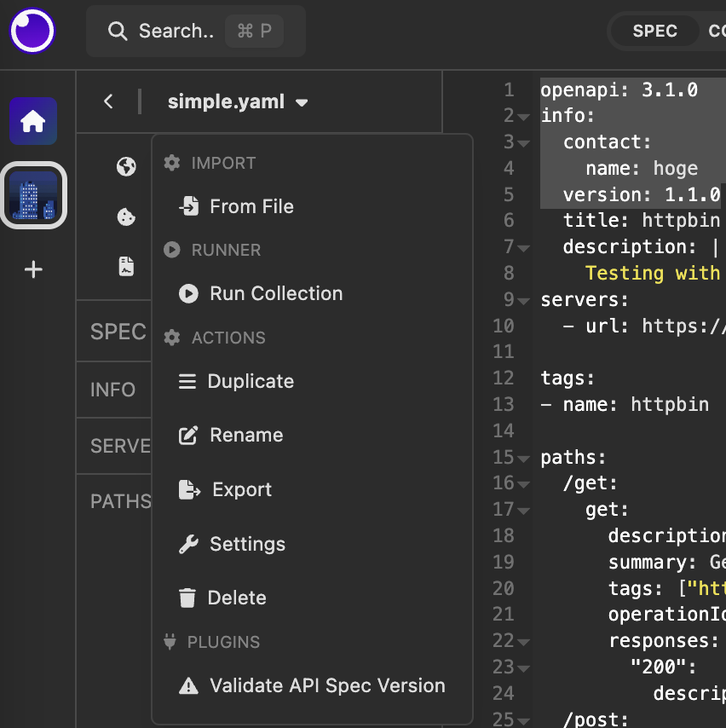
Task: Go back using the left chevron
Action: tap(108, 101)
